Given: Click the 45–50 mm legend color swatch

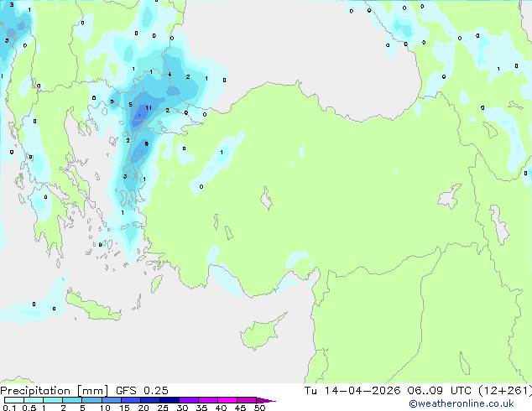Looking at the screenshot, I should pyautogui.click(x=247, y=400).
